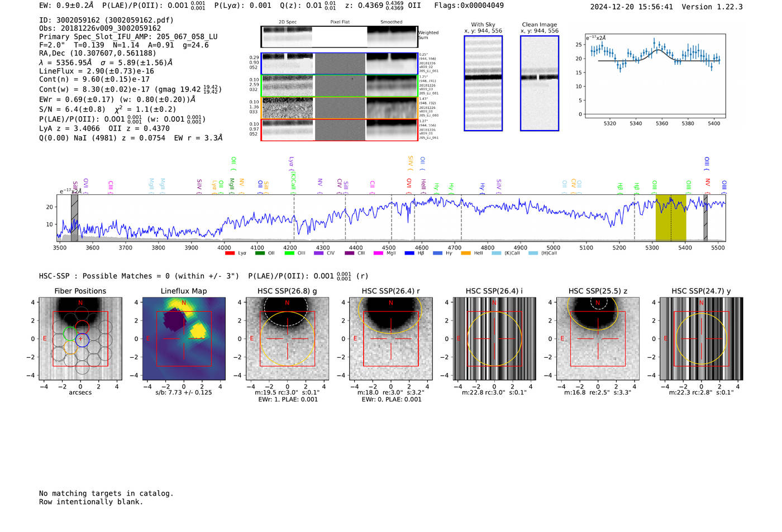Open the Lineflux Map thumbnail
The height and width of the screenshot is (532, 782).
click(184, 339)
